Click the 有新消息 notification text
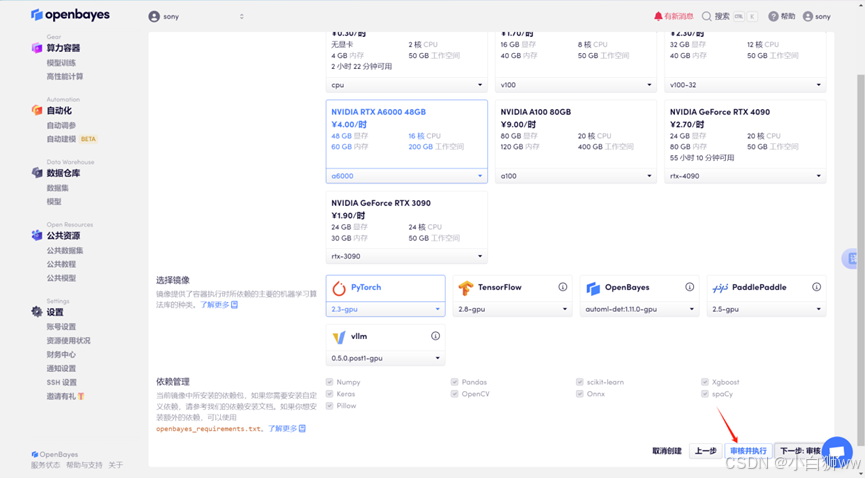Viewport: 865px width, 478px height. (x=679, y=17)
